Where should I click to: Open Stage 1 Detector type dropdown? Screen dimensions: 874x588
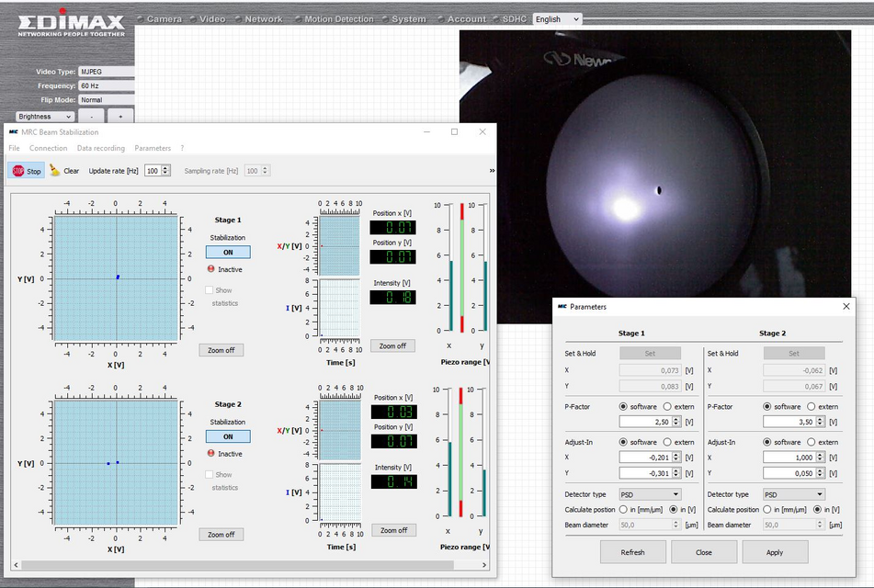tap(650, 494)
